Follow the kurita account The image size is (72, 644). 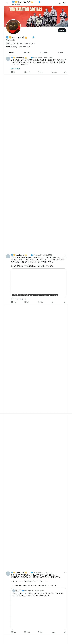coord(62,30)
